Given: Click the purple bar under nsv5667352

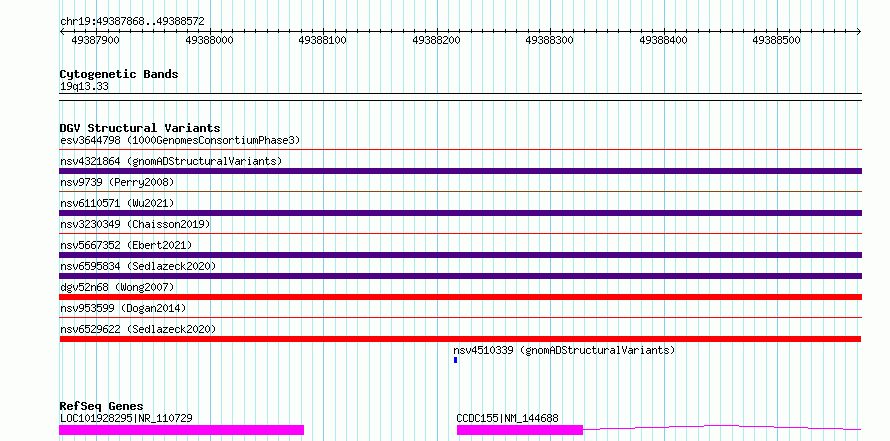Looking at the screenshot, I should 460,255.
